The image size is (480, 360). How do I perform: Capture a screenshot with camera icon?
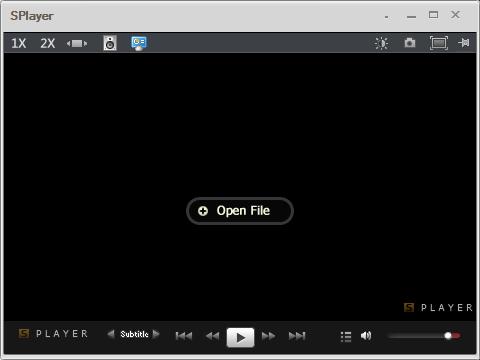point(410,43)
